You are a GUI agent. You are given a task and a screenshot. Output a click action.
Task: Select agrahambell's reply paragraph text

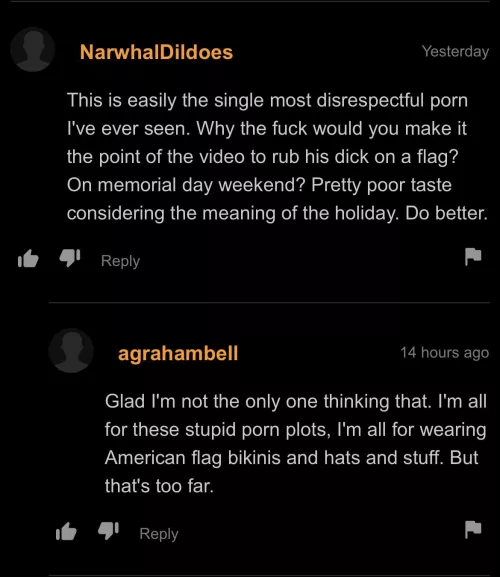pyautogui.click(x=296, y=443)
